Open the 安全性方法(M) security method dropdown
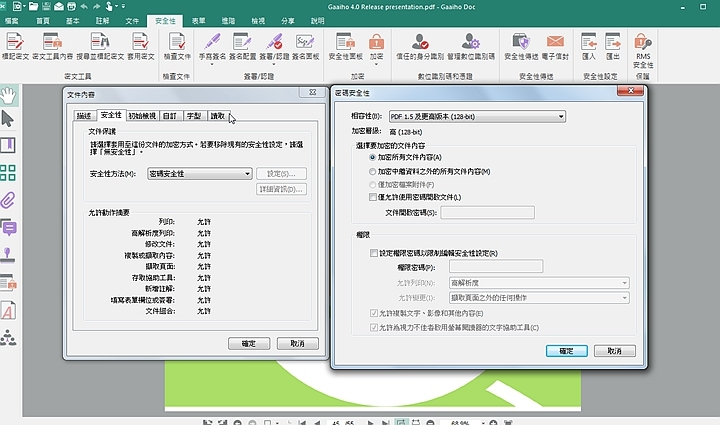This screenshot has height=425, width=720. [x=199, y=173]
